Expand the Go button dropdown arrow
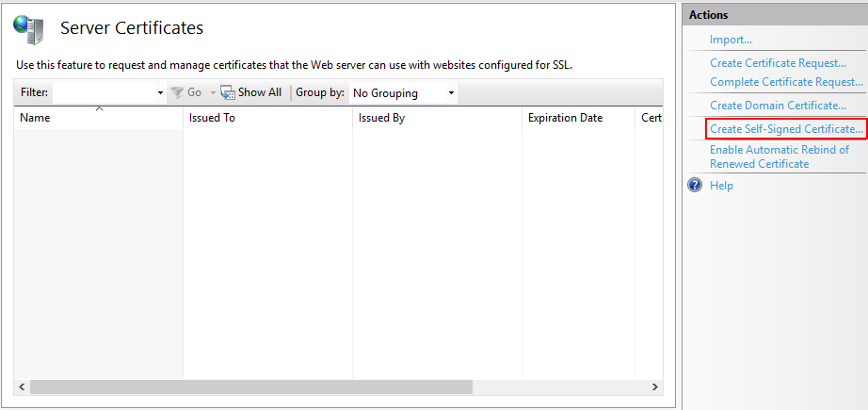Screen dimensions: 868x410 pyautogui.click(x=213, y=93)
